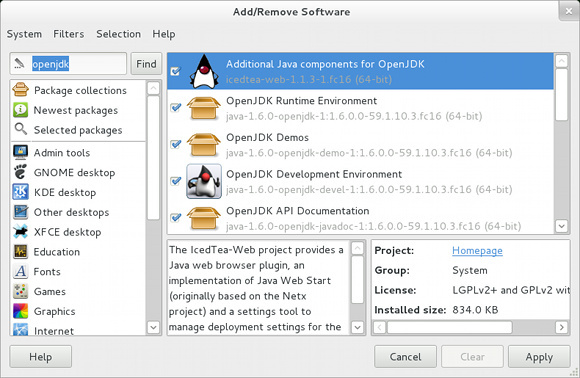Click the box icon for OpenJDK API Documentation
The height and width of the screenshot is (378, 580).
pyautogui.click(x=204, y=218)
